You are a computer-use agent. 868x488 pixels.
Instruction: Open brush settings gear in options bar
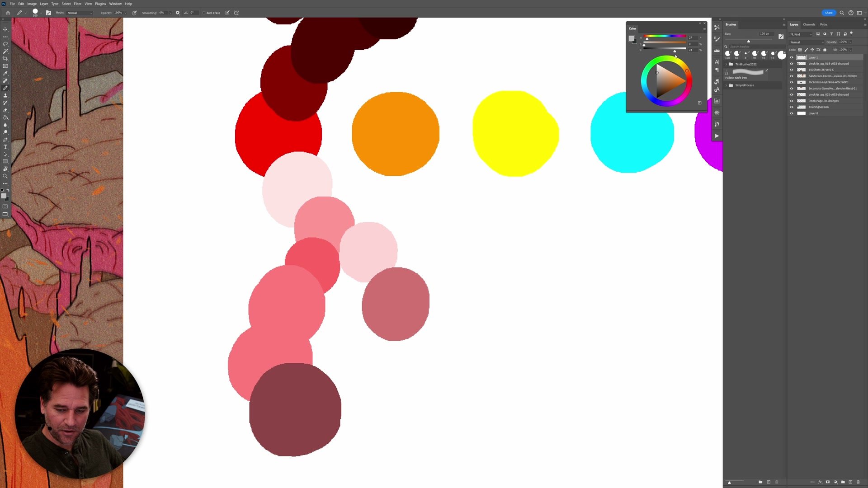click(x=178, y=13)
